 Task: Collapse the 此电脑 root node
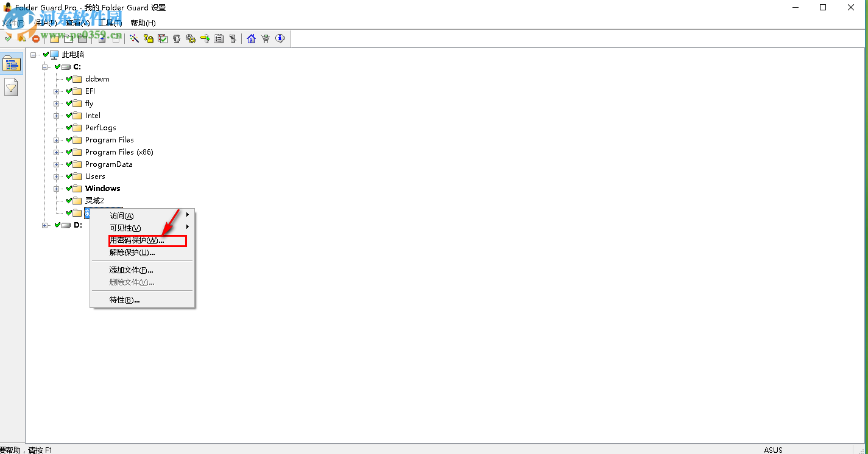33,55
